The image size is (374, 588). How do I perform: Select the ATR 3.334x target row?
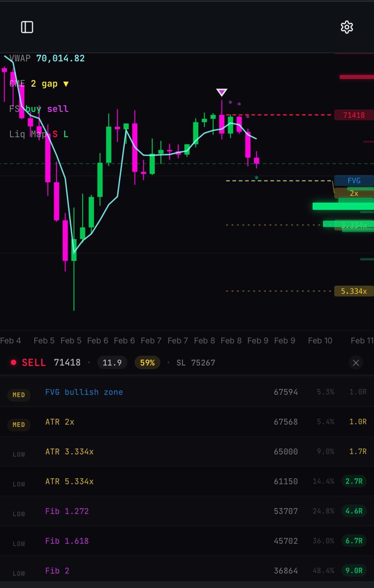click(x=187, y=452)
